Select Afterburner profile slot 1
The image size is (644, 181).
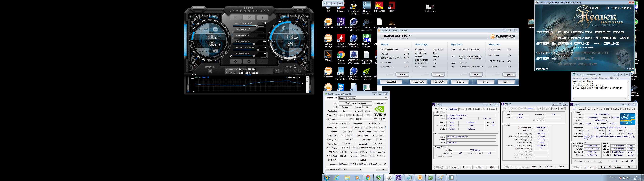277,71
